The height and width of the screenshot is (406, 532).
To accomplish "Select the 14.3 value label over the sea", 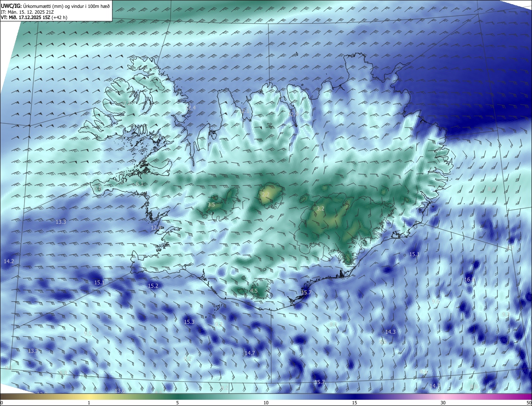I will coord(390,332).
